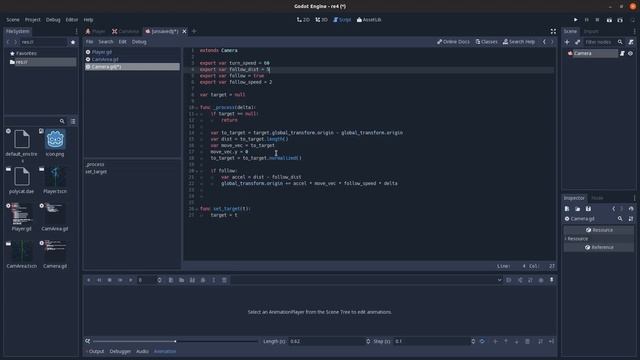The width and height of the screenshot is (640, 360).
Task: Open the Output bottom panel
Action: click(x=96, y=351)
